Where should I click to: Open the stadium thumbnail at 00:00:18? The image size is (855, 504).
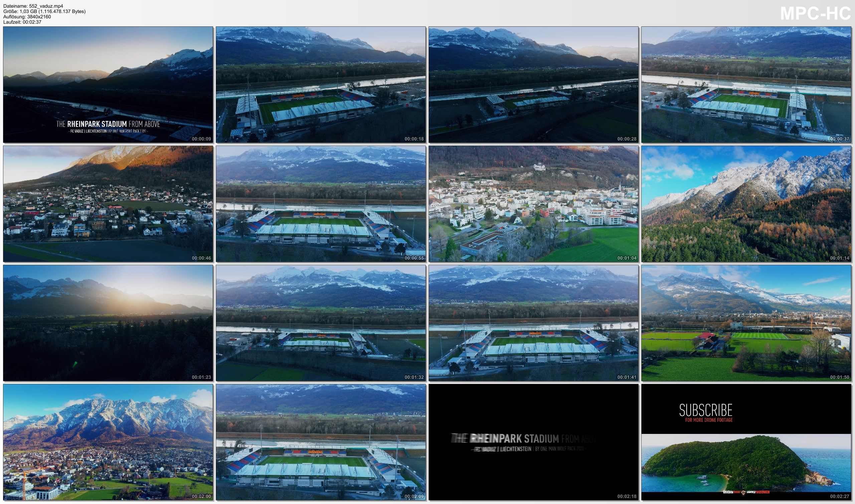321,84
